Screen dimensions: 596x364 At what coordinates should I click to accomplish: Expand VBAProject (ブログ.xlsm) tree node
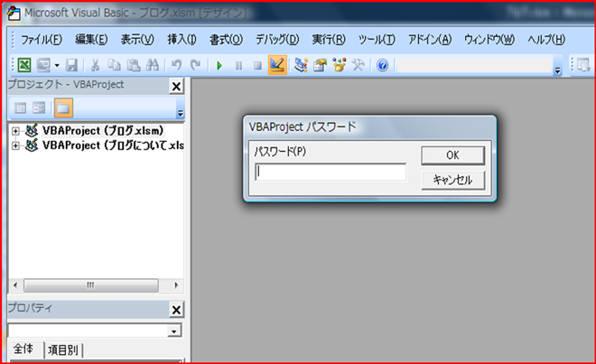pos(15,131)
